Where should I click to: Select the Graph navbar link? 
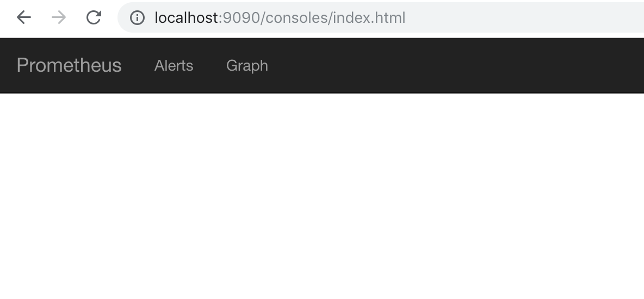pos(247,65)
